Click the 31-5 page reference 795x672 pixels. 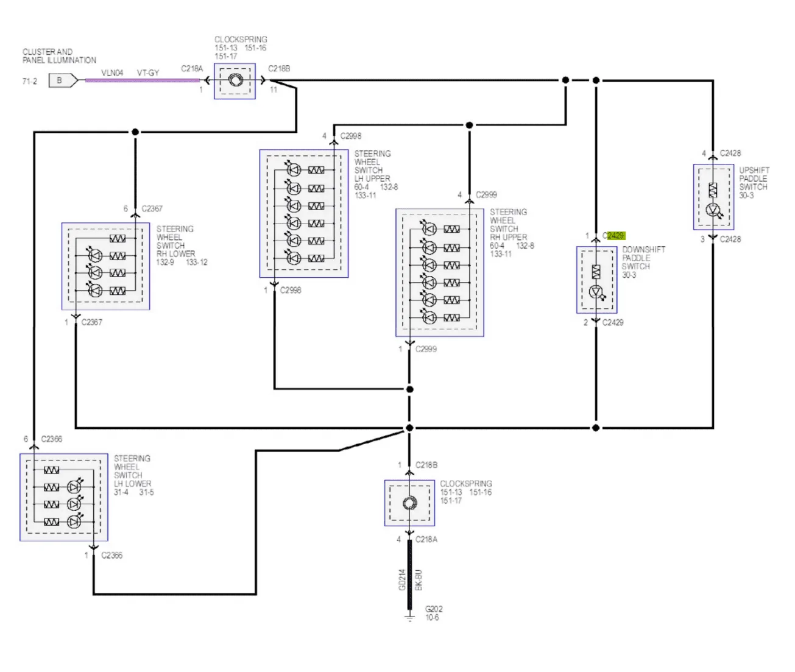pos(146,492)
